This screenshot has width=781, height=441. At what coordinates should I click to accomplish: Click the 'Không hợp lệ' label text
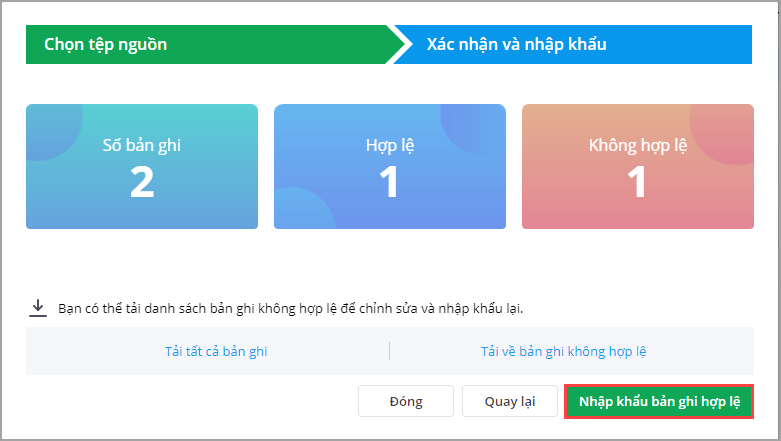pyautogui.click(x=638, y=145)
